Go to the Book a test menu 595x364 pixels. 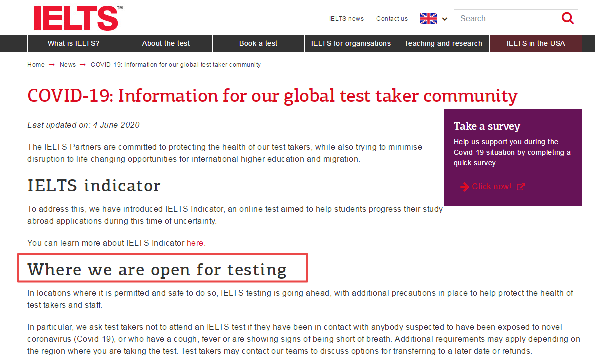tap(258, 43)
